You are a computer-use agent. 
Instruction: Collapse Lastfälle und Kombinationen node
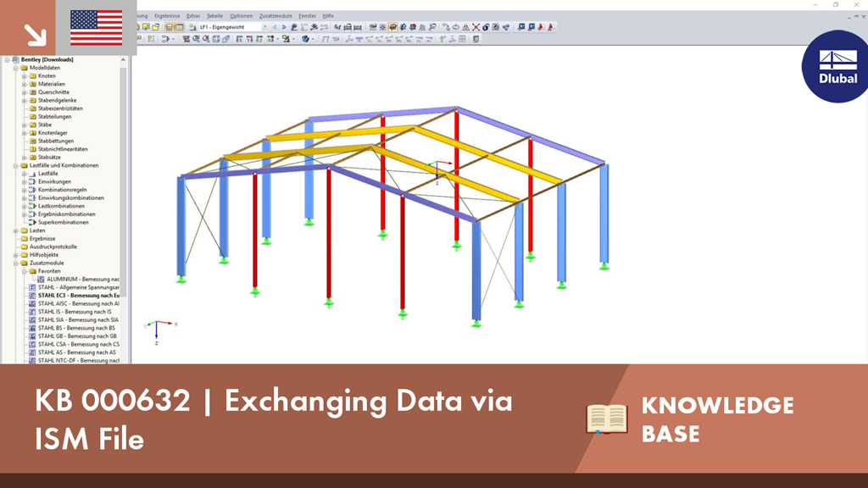point(15,165)
